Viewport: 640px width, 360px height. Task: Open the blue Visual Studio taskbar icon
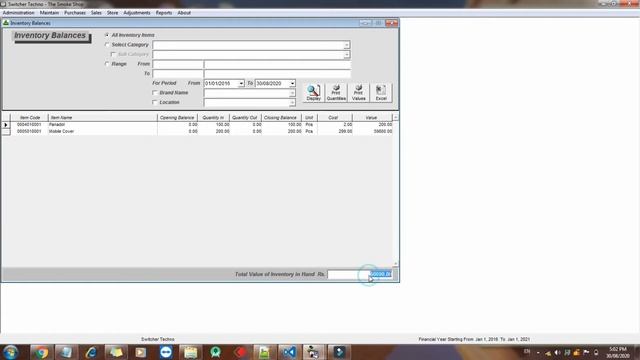289,352
